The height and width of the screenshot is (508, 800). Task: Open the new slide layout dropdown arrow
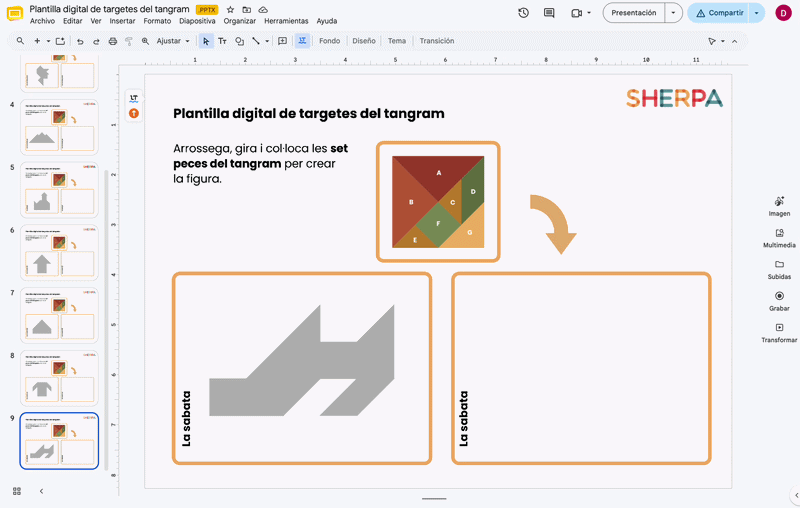48,41
